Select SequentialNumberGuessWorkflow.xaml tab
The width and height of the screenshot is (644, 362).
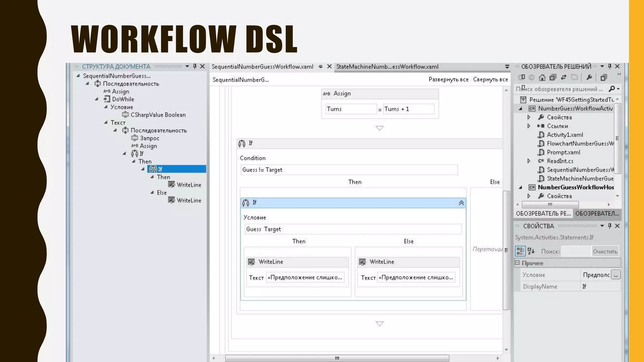pyautogui.click(x=262, y=67)
